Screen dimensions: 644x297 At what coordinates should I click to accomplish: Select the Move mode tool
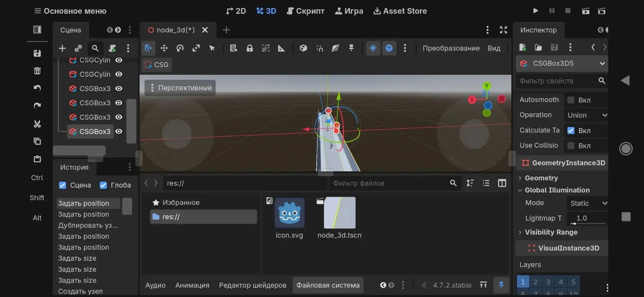click(164, 48)
